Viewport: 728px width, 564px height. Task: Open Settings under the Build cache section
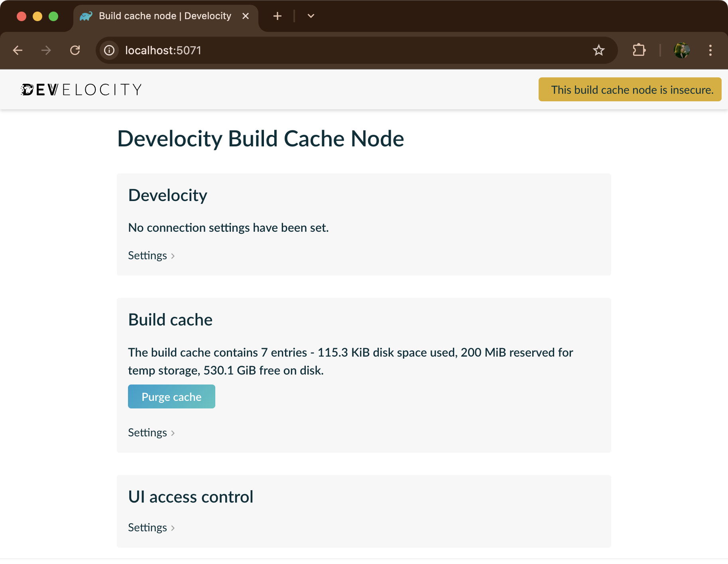click(x=152, y=433)
